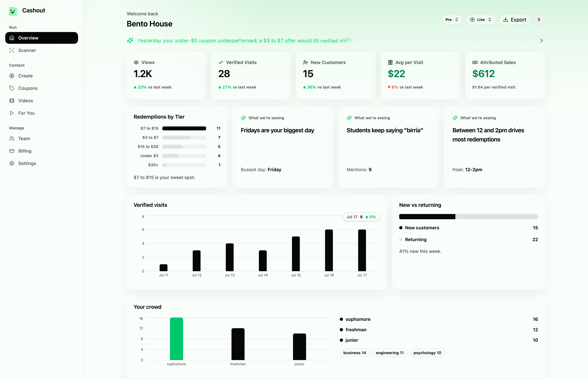The width and height of the screenshot is (588, 379).
Task: Select the psychology 10 tag
Action: tap(427, 353)
